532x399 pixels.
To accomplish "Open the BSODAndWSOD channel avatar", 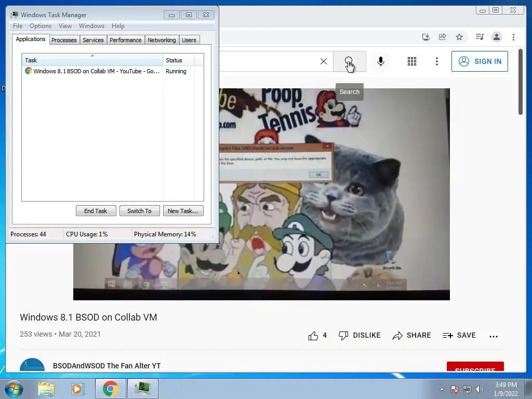I will point(32,364).
